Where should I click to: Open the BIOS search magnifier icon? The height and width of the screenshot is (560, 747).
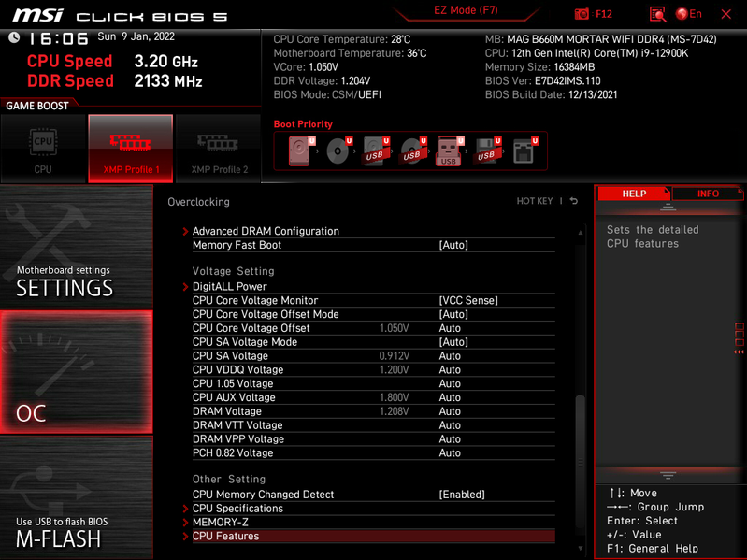[657, 14]
